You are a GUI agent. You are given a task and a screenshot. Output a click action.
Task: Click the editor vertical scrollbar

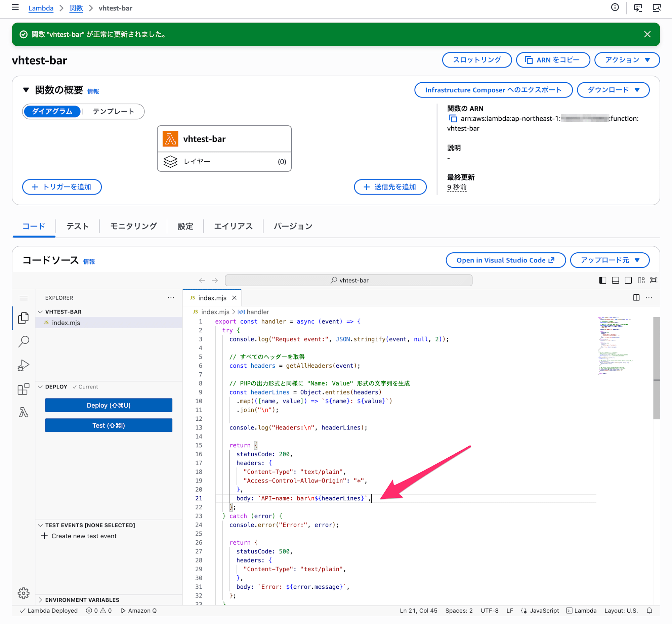click(x=656, y=368)
